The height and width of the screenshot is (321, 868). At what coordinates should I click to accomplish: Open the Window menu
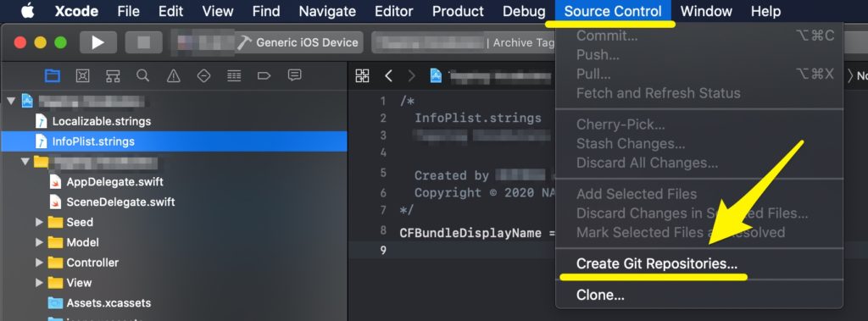pos(706,11)
